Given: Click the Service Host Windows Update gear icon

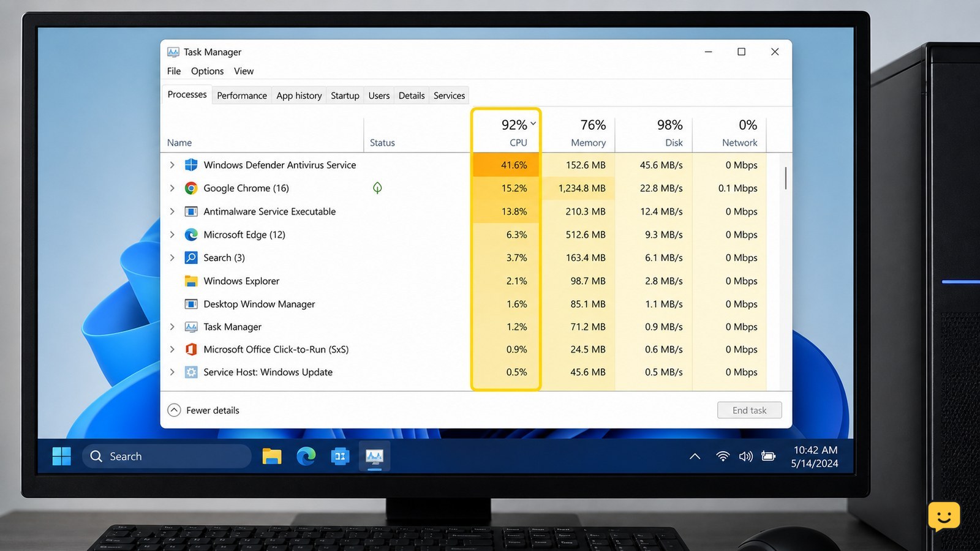Looking at the screenshot, I should point(191,372).
